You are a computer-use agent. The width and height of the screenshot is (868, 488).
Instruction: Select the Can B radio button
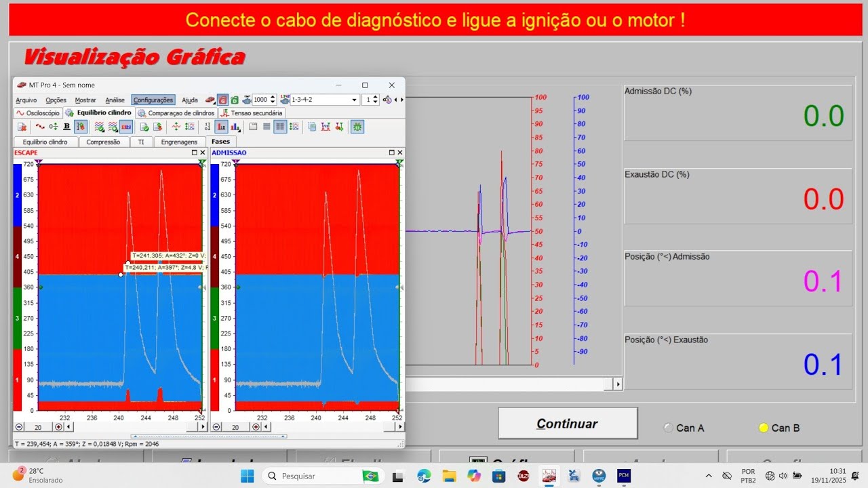(x=764, y=428)
